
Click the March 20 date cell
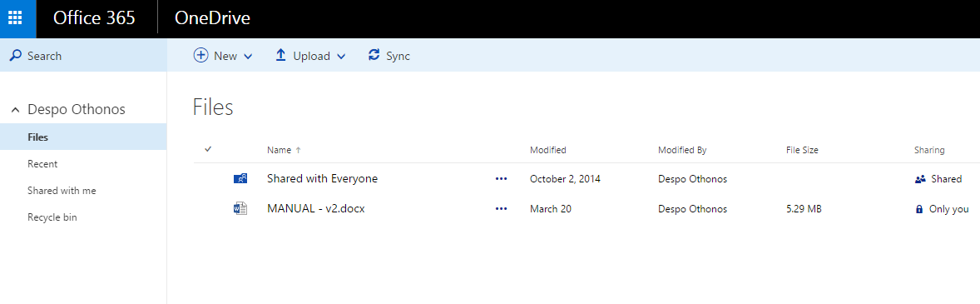tap(551, 210)
